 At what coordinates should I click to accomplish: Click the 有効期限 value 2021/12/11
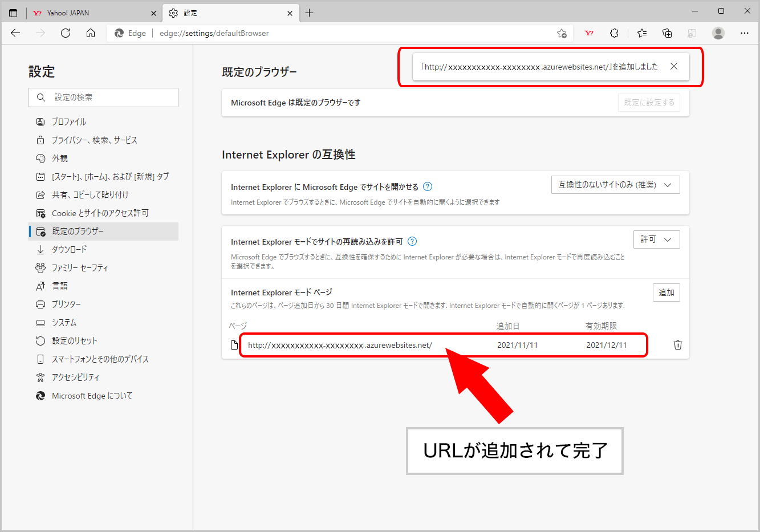[606, 345]
